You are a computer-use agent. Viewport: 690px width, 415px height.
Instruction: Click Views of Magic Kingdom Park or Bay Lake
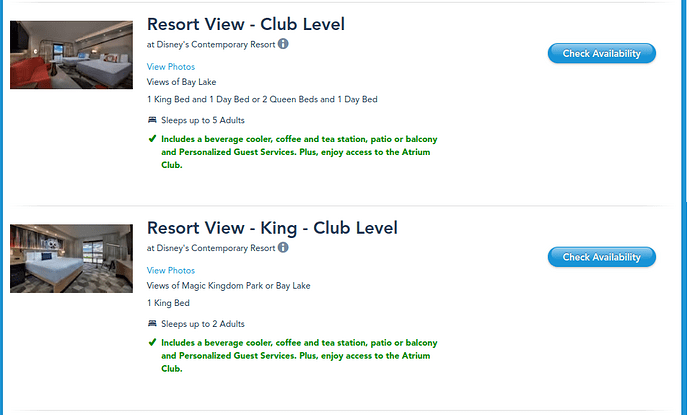[x=228, y=286]
